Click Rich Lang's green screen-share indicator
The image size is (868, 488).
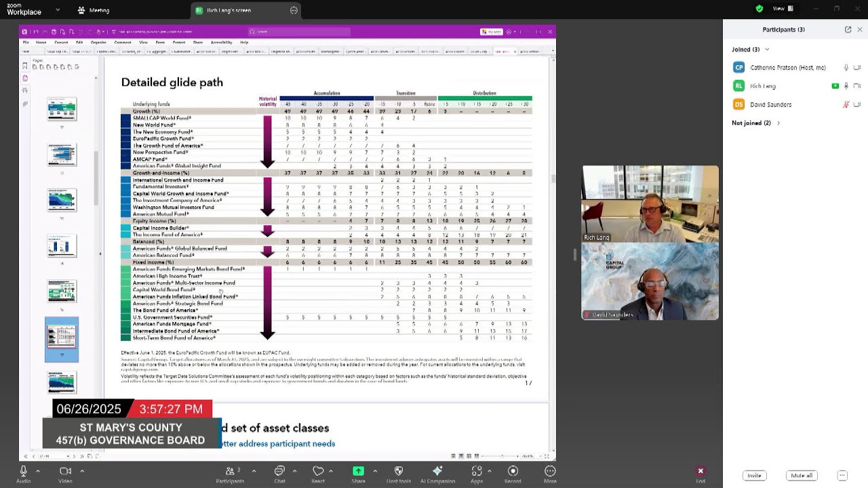[835, 86]
